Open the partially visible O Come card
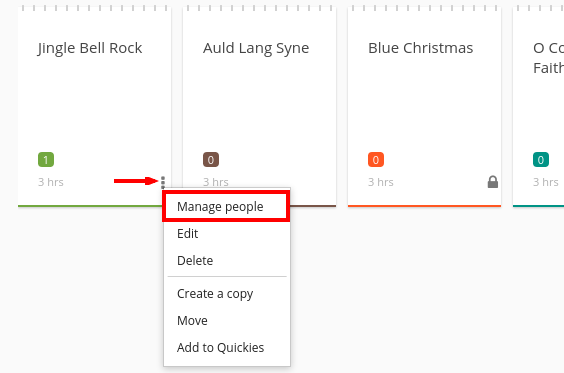564x373 pixels. pyautogui.click(x=548, y=58)
